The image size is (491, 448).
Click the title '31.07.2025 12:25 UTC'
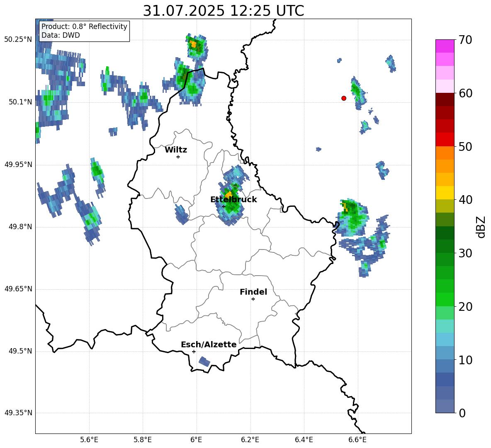click(223, 11)
